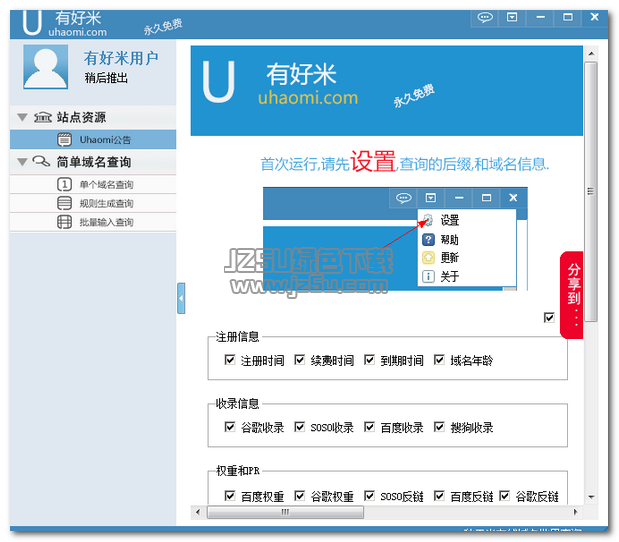Uncheck the SOSO收录 checkbox
The width and height of the screenshot is (619, 542).
[x=300, y=427]
